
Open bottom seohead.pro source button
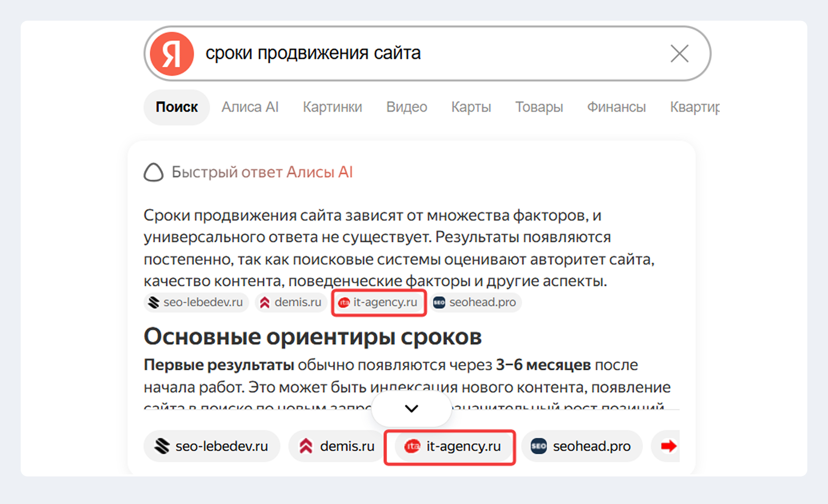[x=582, y=446]
